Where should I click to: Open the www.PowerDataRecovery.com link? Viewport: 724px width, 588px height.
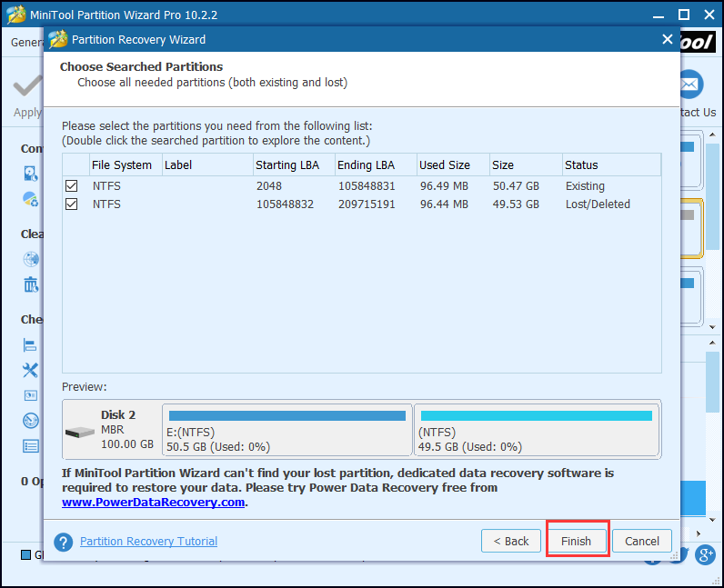(x=154, y=503)
